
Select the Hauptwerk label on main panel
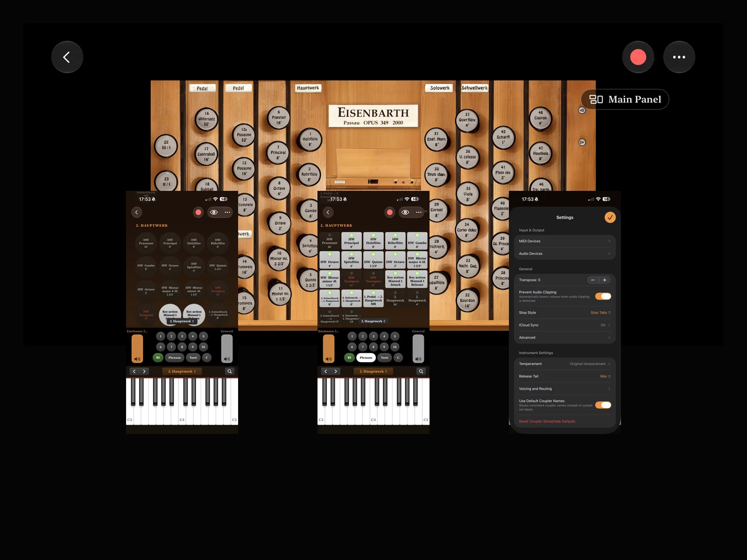[308, 88]
